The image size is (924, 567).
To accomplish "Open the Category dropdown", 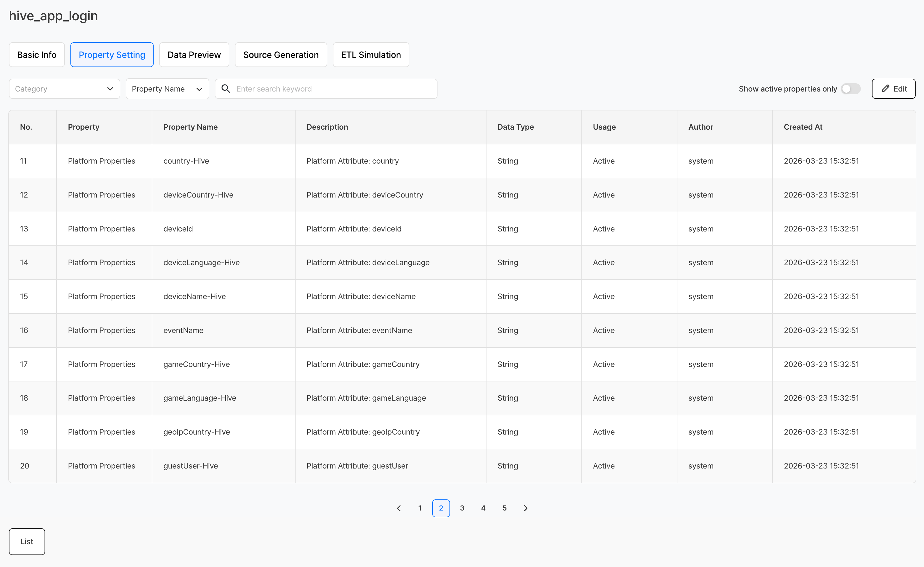I will (64, 89).
